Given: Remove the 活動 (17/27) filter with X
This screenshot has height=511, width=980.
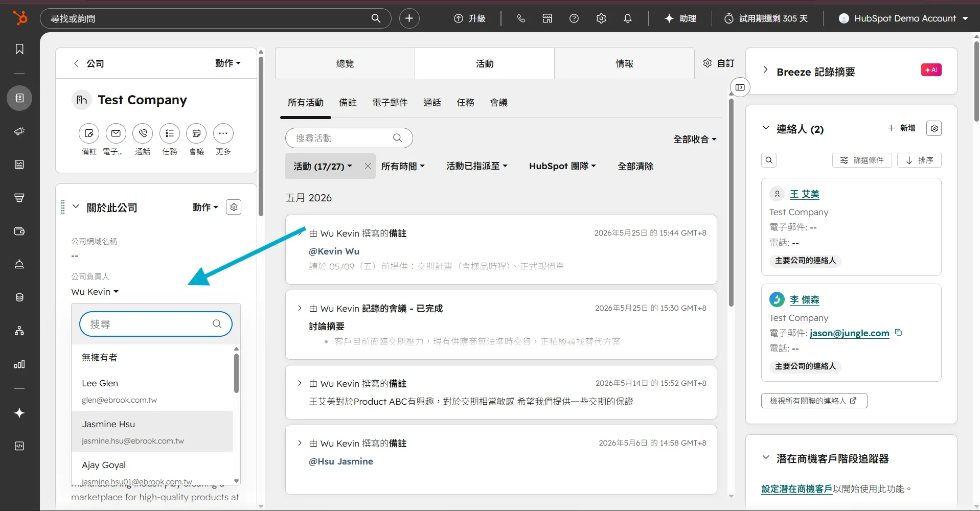Looking at the screenshot, I should pyautogui.click(x=368, y=166).
